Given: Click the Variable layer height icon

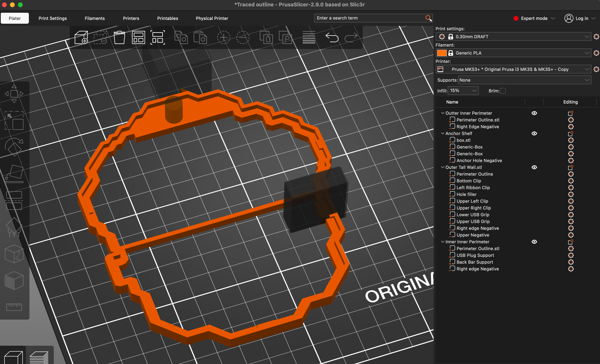Looking at the screenshot, I should [309, 37].
